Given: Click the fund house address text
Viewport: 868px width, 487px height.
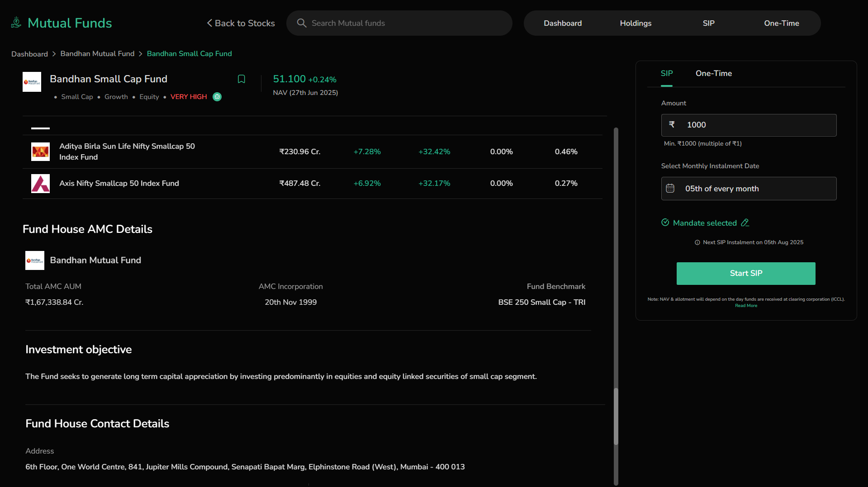Looking at the screenshot, I should click(x=245, y=467).
